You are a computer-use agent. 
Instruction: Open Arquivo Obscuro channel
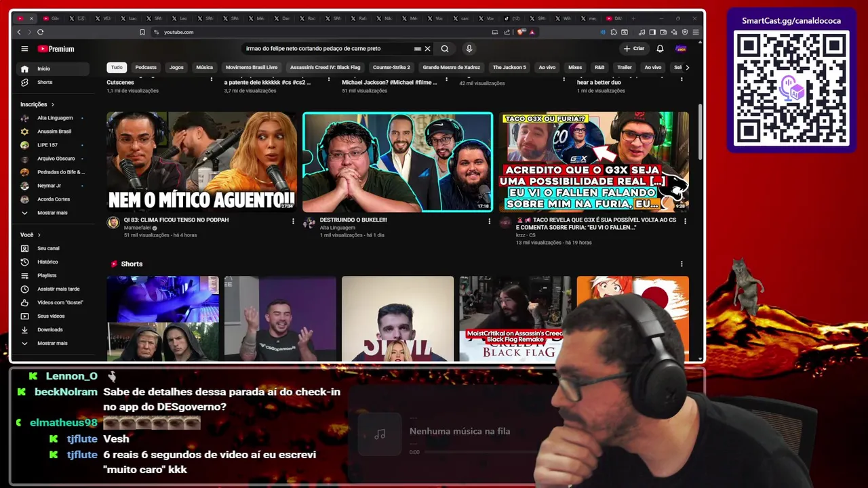click(x=53, y=159)
